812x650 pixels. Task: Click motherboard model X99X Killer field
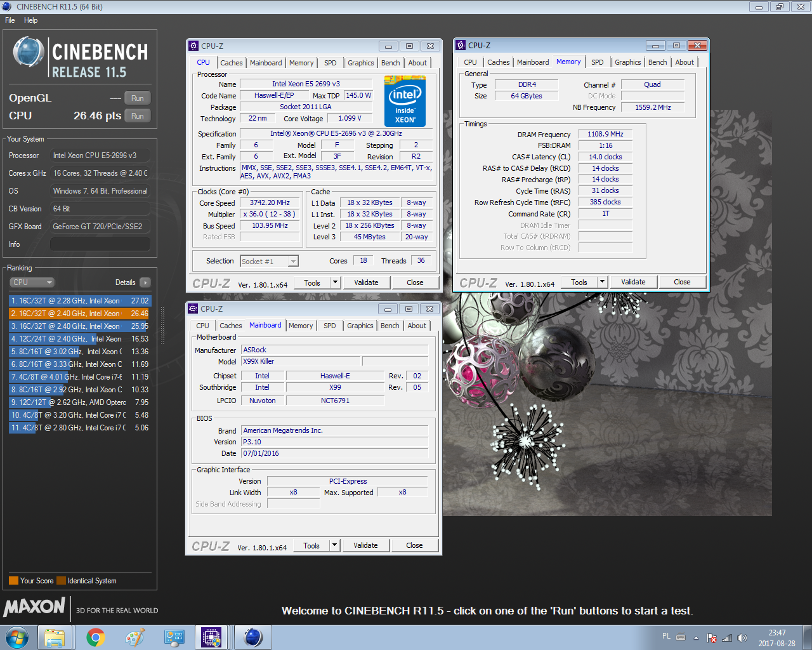301,362
